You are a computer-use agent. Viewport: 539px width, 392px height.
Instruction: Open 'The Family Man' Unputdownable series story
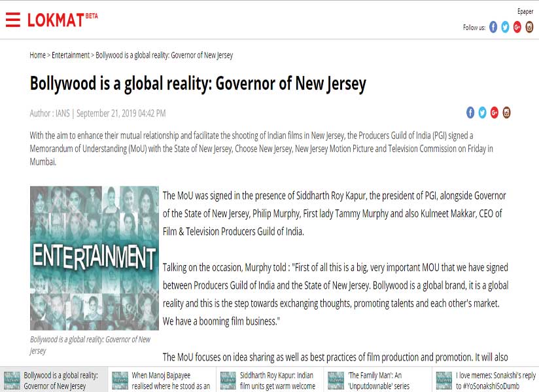click(379, 380)
